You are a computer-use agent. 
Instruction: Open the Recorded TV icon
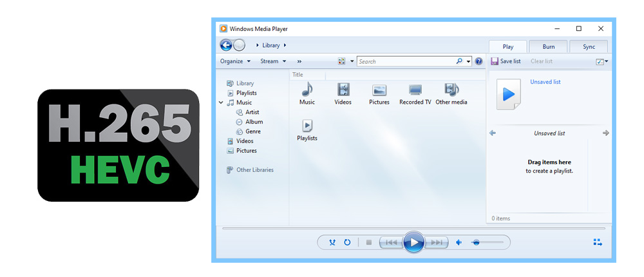pos(415,90)
